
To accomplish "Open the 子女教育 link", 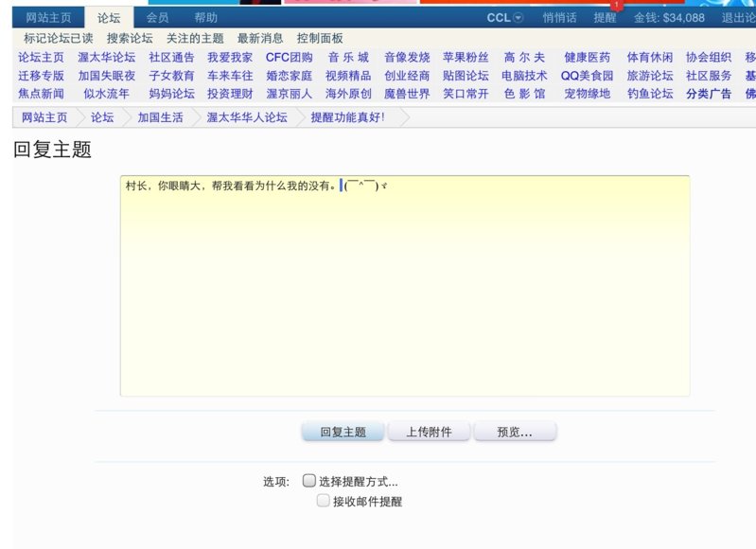I will coord(171,76).
